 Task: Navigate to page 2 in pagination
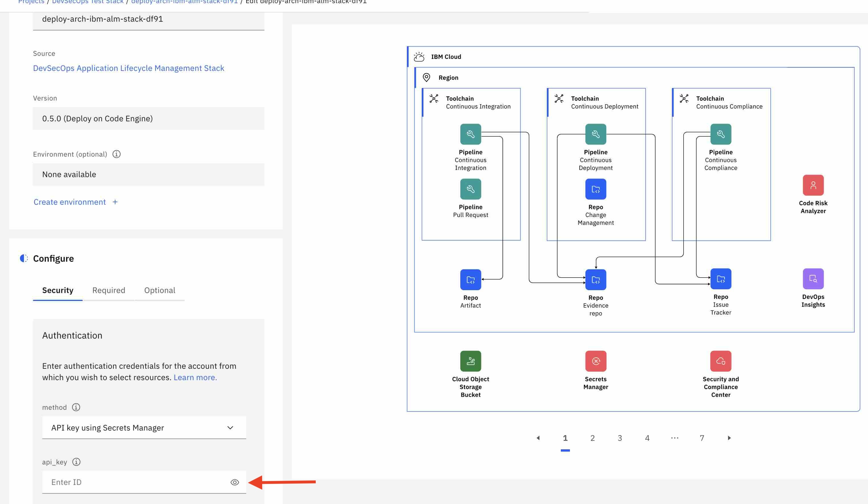click(592, 437)
